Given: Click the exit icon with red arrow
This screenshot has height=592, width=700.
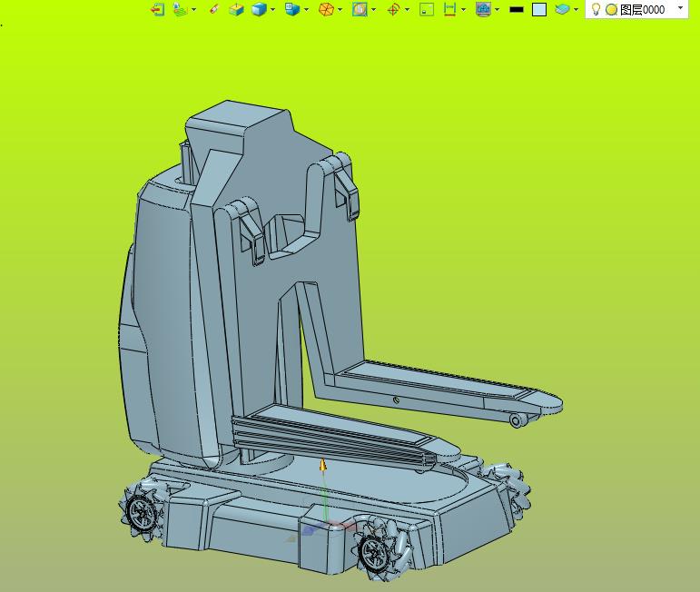Looking at the screenshot, I should coord(157,9).
